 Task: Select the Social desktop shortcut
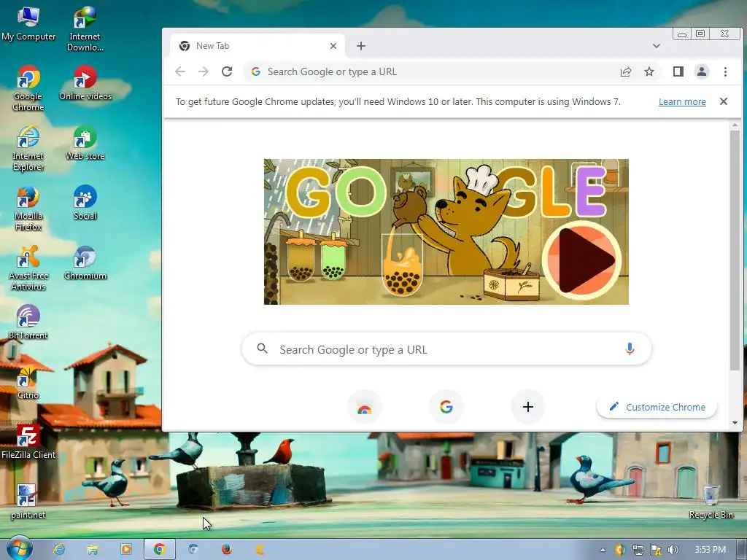[85, 203]
